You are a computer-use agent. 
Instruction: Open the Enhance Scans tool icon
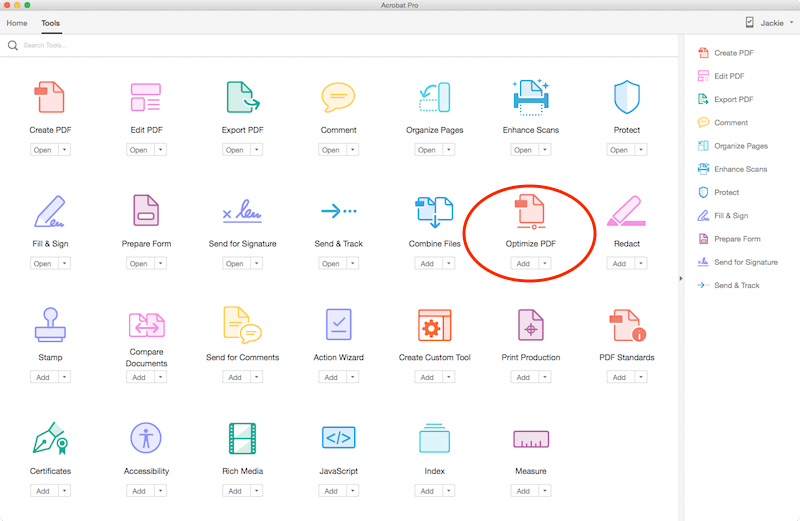coord(530,98)
